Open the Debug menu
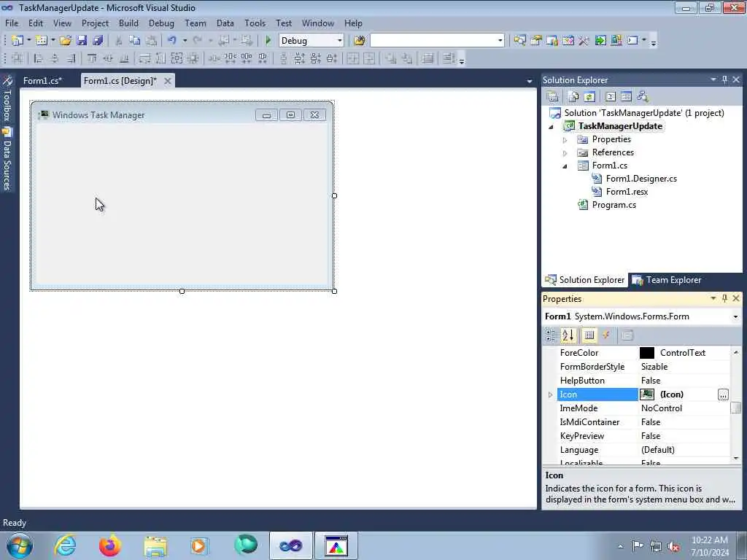This screenshot has height=560, width=747. coord(161,23)
